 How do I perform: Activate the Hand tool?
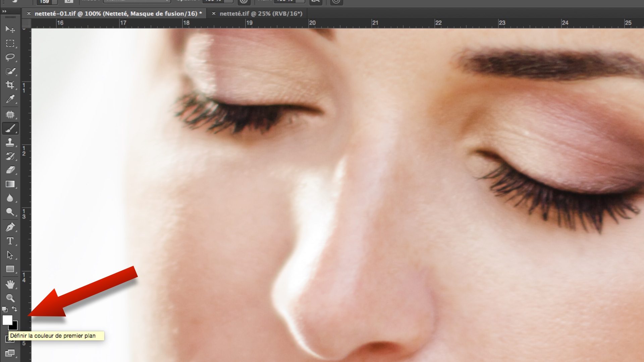[x=10, y=284]
